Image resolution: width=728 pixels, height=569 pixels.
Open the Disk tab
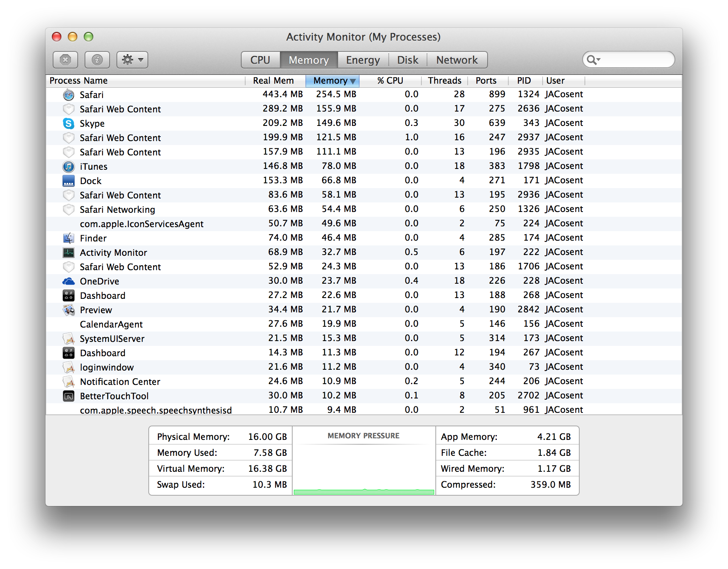click(x=408, y=60)
